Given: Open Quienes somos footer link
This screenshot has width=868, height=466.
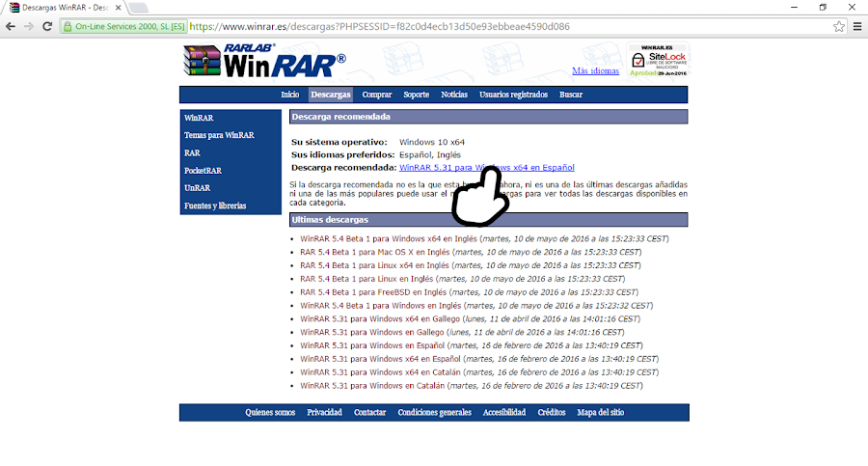Looking at the screenshot, I should [270, 412].
